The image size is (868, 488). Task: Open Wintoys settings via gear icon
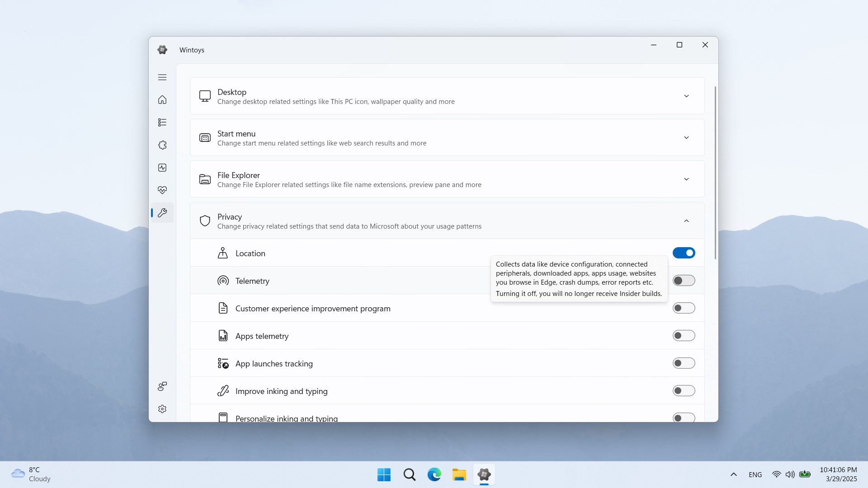(x=162, y=409)
